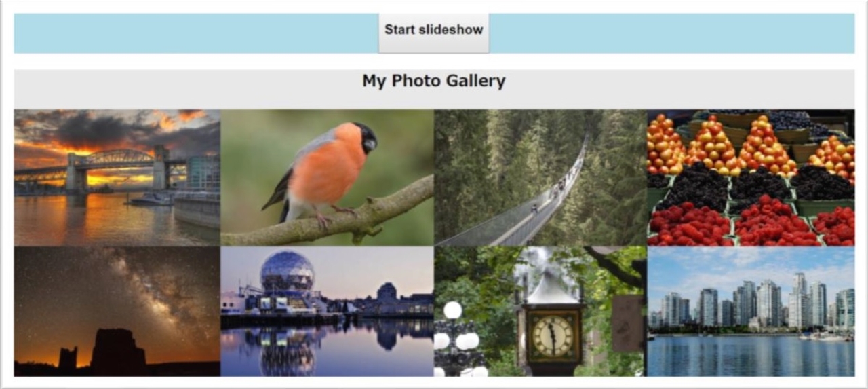Select the Milky Way night sky photo
868x389 pixels.
[x=117, y=311]
